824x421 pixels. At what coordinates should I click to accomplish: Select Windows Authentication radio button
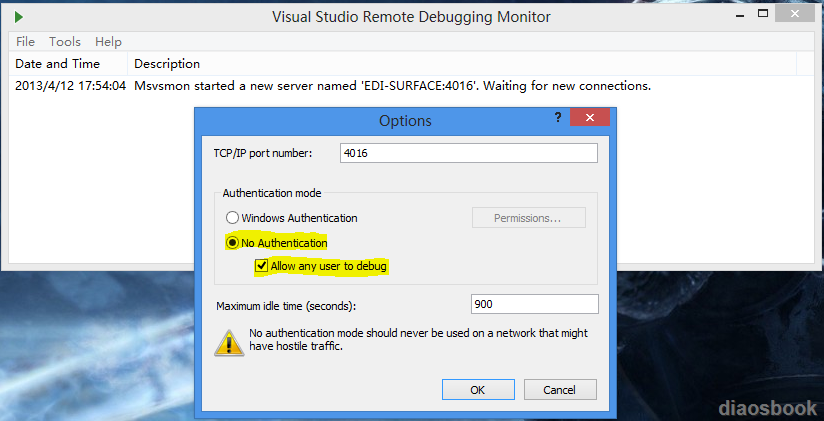pyautogui.click(x=232, y=218)
